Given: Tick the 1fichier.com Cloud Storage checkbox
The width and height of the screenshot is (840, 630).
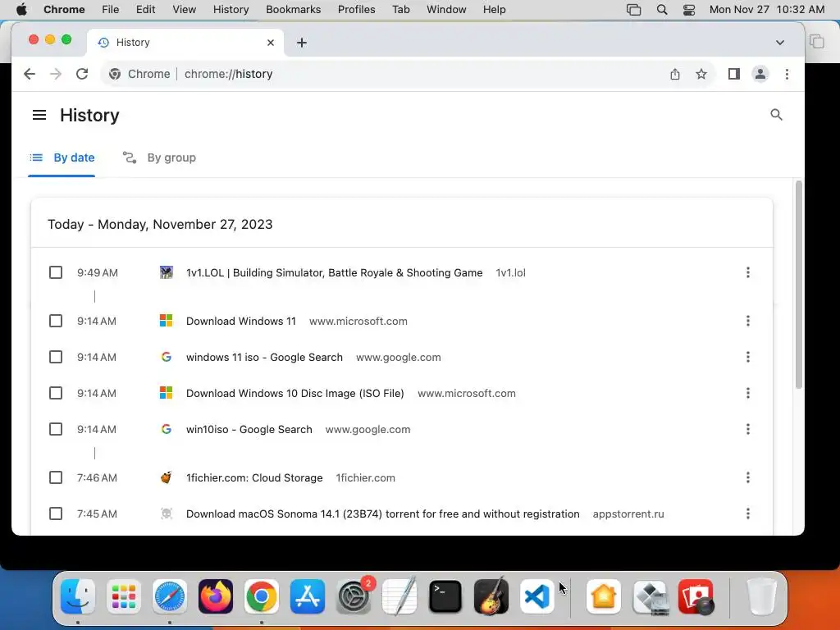Looking at the screenshot, I should pyautogui.click(x=56, y=477).
